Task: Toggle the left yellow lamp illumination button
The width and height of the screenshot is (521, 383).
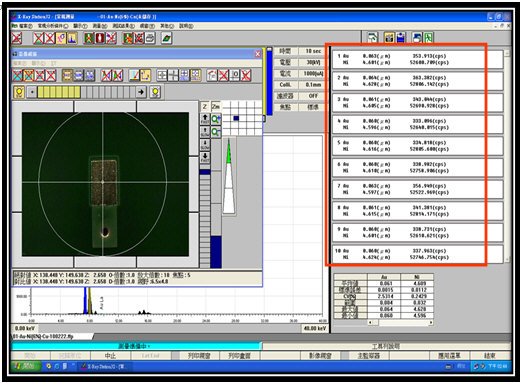Action: pos(19,92)
